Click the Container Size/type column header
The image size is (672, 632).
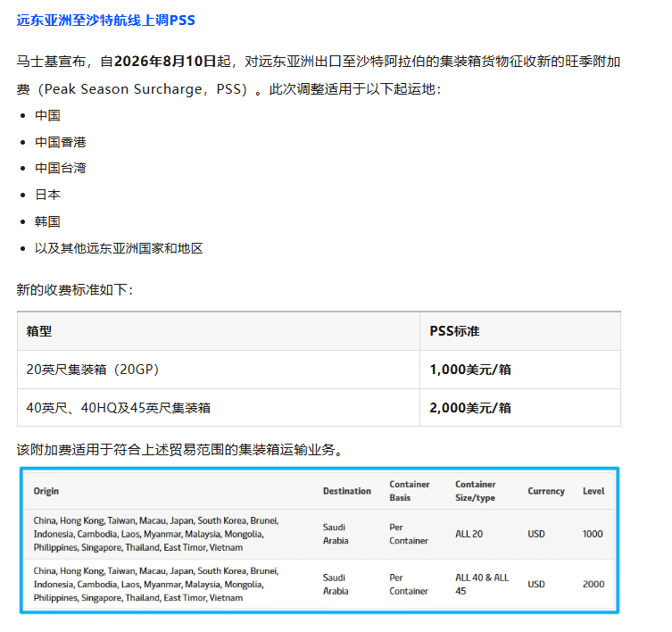476,491
